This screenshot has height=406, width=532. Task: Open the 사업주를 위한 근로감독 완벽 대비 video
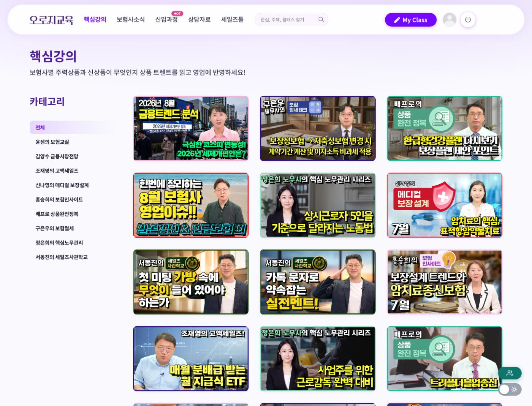[x=318, y=359]
